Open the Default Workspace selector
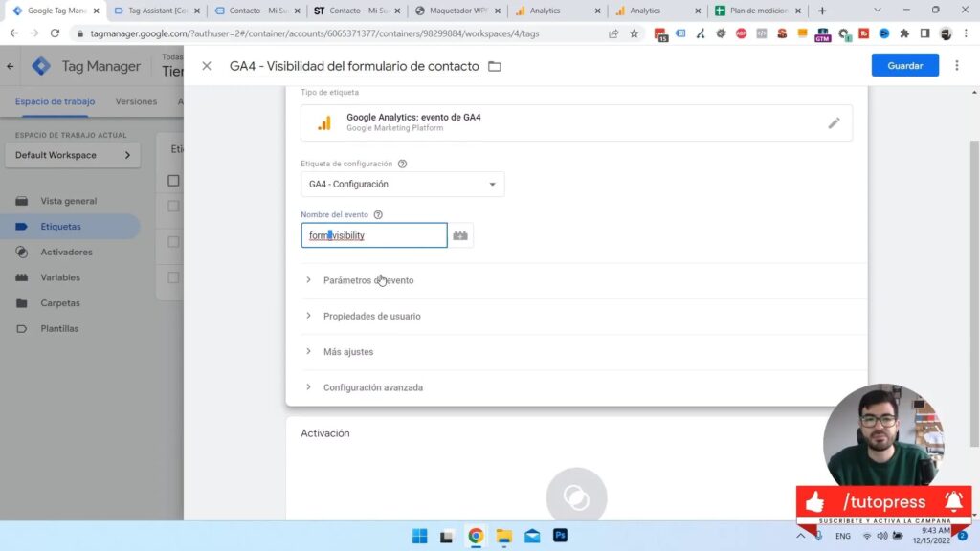980x551 pixels. [x=73, y=155]
